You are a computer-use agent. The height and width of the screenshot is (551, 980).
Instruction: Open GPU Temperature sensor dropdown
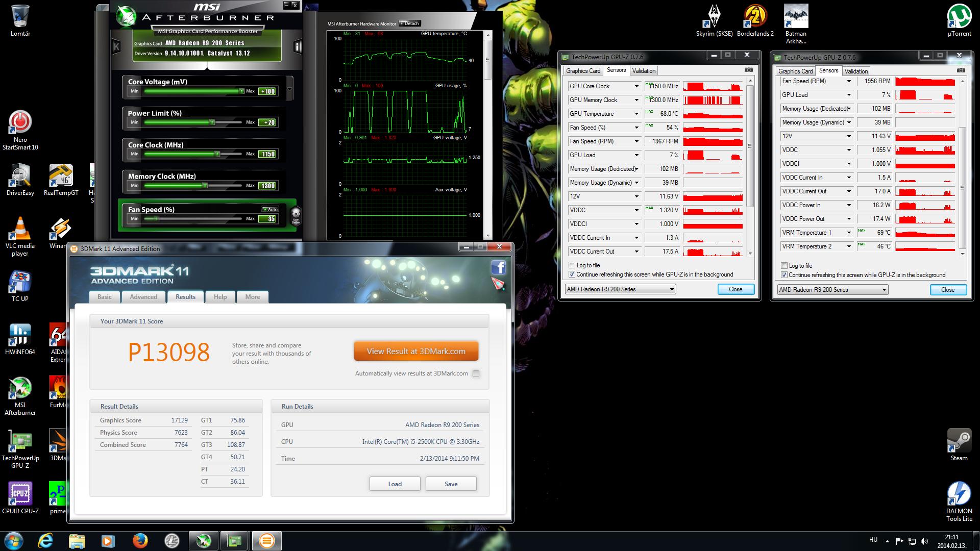[x=636, y=114]
